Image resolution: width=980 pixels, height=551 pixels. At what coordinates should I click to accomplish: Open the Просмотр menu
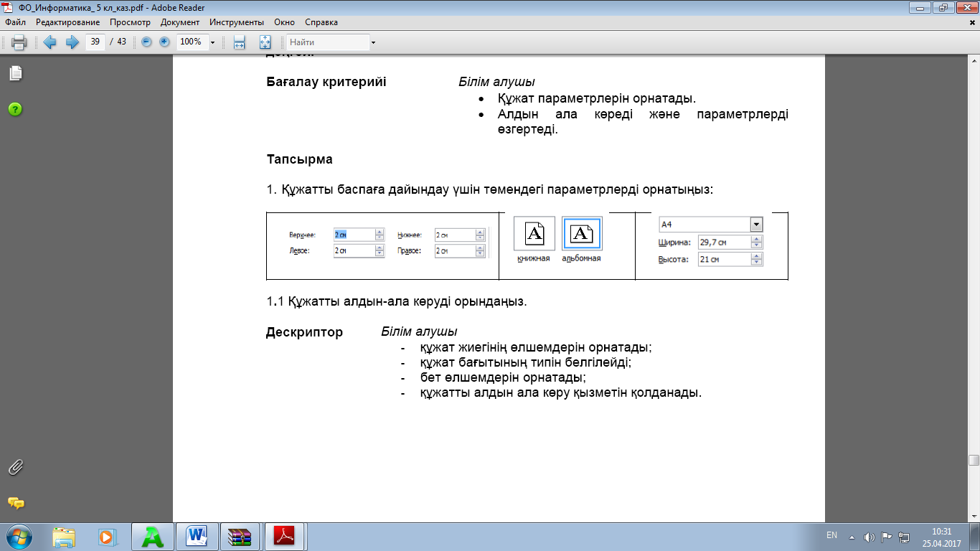130,22
